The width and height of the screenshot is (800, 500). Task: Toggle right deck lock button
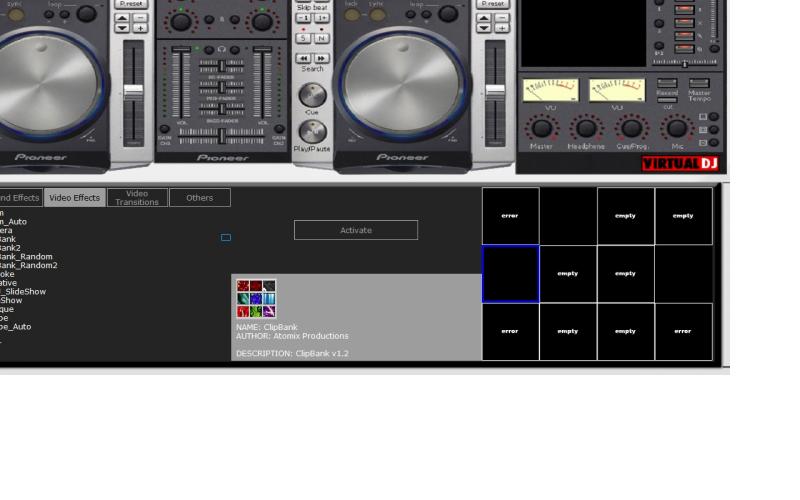(x=351, y=15)
